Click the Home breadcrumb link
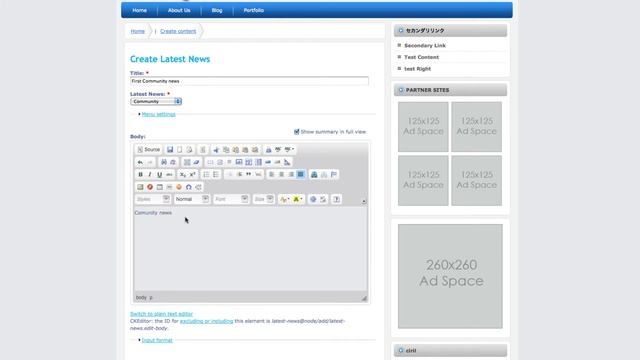Image resolution: width=640 pixels, height=360 pixels. [x=138, y=31]
